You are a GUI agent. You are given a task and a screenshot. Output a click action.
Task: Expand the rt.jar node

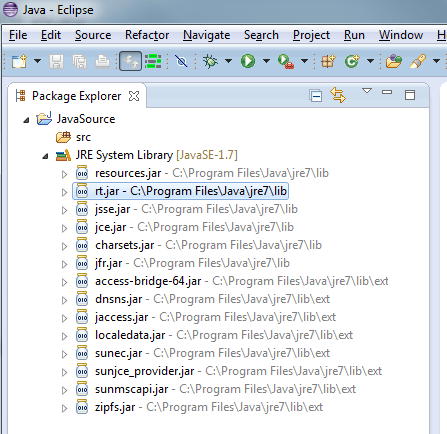coord(64,192)
